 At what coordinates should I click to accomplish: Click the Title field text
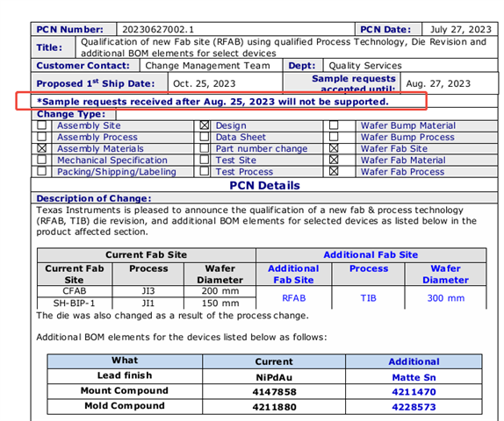(284, 47)
